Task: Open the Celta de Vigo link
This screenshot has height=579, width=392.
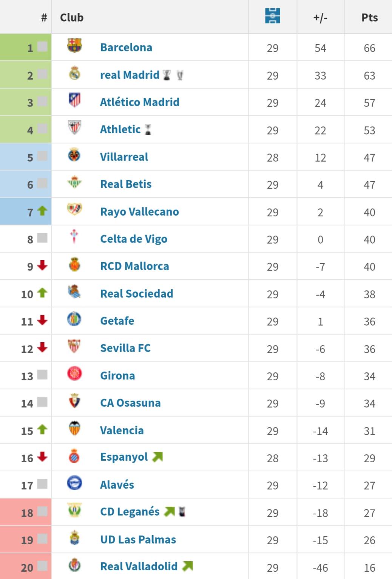Action: pyautogui.click(x=134, y=239)
